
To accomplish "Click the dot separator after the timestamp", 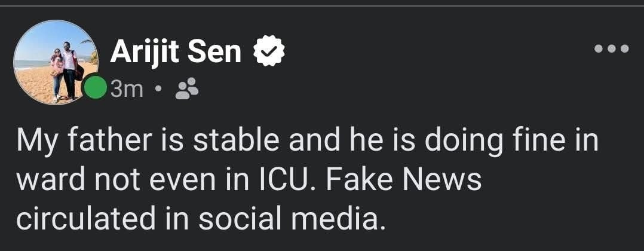I will point(158,90).
